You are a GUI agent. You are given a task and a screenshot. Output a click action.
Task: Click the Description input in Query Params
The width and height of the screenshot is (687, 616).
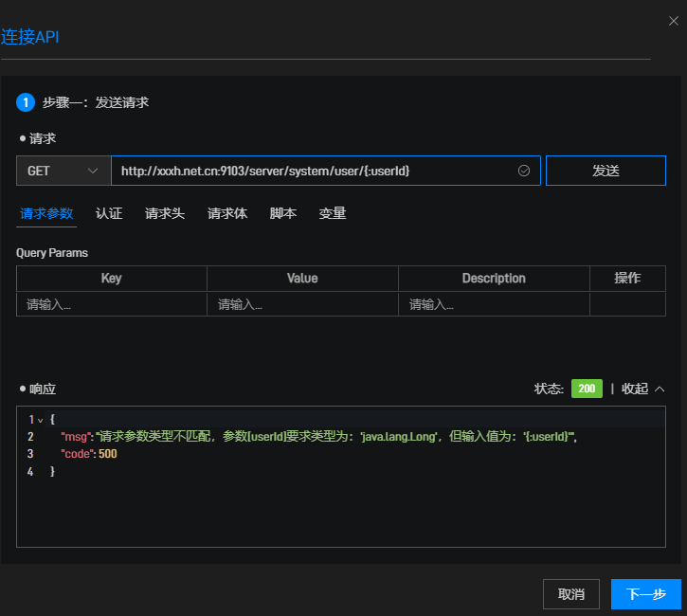click(x=494, y=304)
